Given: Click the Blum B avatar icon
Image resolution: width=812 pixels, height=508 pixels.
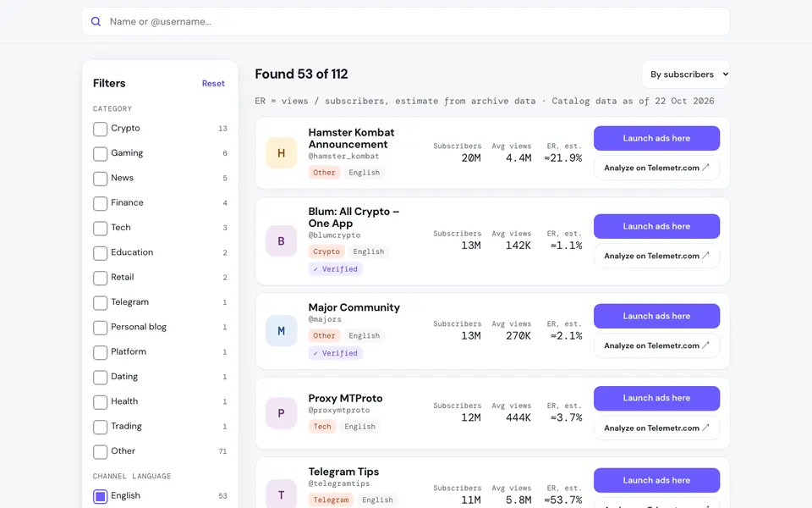Looking at the screenshot, I should point(281,241).
